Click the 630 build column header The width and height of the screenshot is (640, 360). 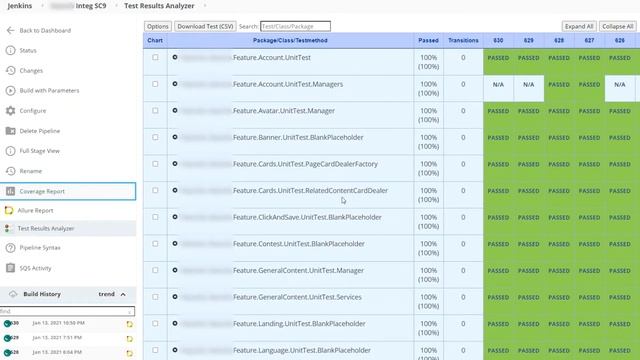(498, 40)
